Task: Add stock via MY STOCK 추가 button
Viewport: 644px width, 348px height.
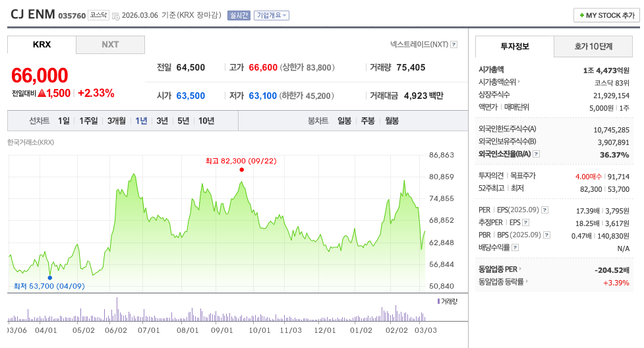Action: (x=606, y=15)
